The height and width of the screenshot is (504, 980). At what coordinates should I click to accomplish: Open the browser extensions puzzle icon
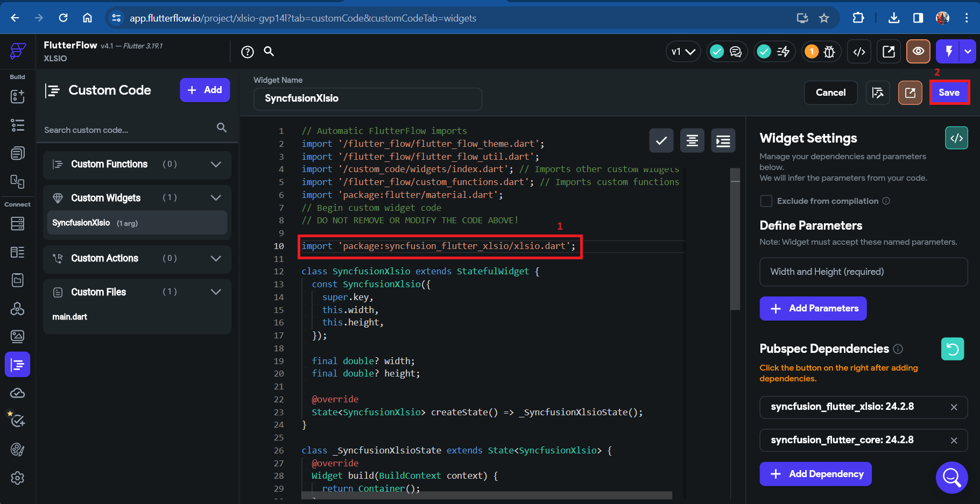point(858,18)
